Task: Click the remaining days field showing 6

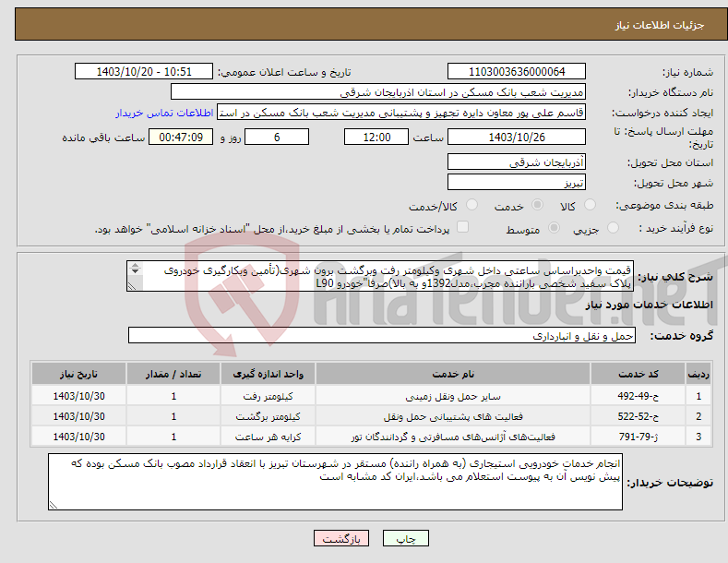Action: 277,137
